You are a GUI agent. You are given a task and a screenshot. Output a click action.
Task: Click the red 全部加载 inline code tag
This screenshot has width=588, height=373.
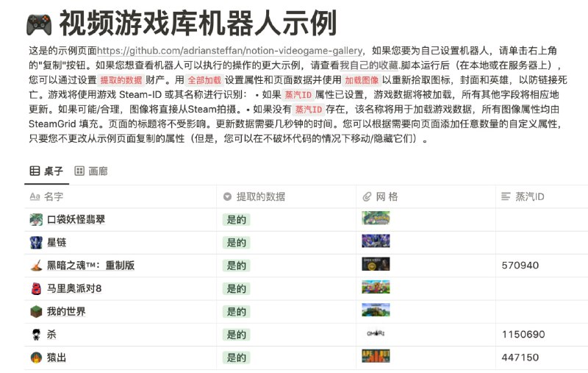coord(204,80)
